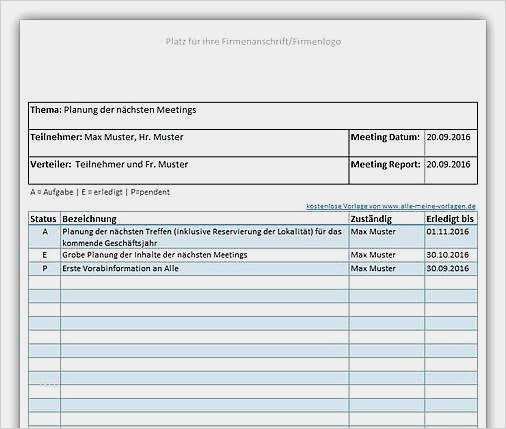This screenshot has height=429, width=506.
Task: Select the Thema cell with Planung der nächsten Meetings
Action: point(253,116)
